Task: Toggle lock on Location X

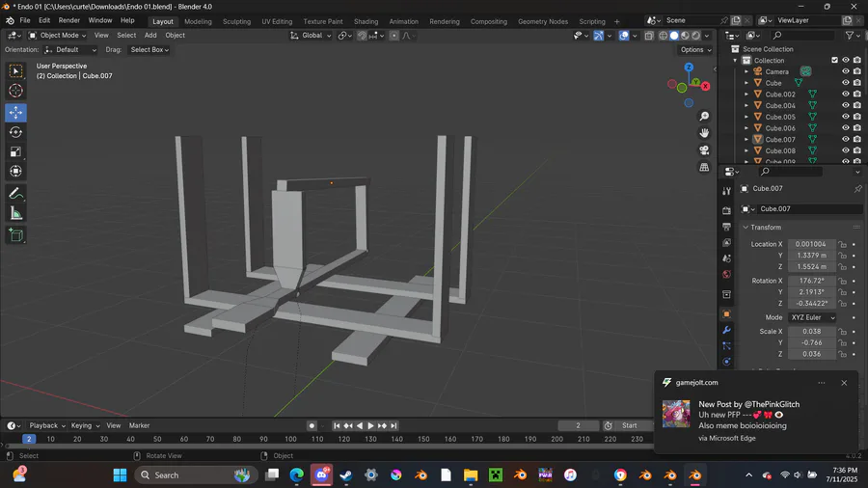Action: pos(842,244)
